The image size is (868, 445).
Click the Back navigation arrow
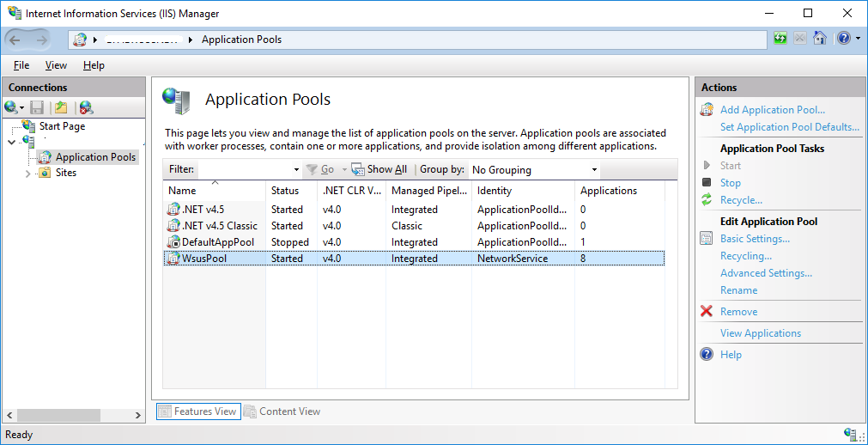point(15,40)
